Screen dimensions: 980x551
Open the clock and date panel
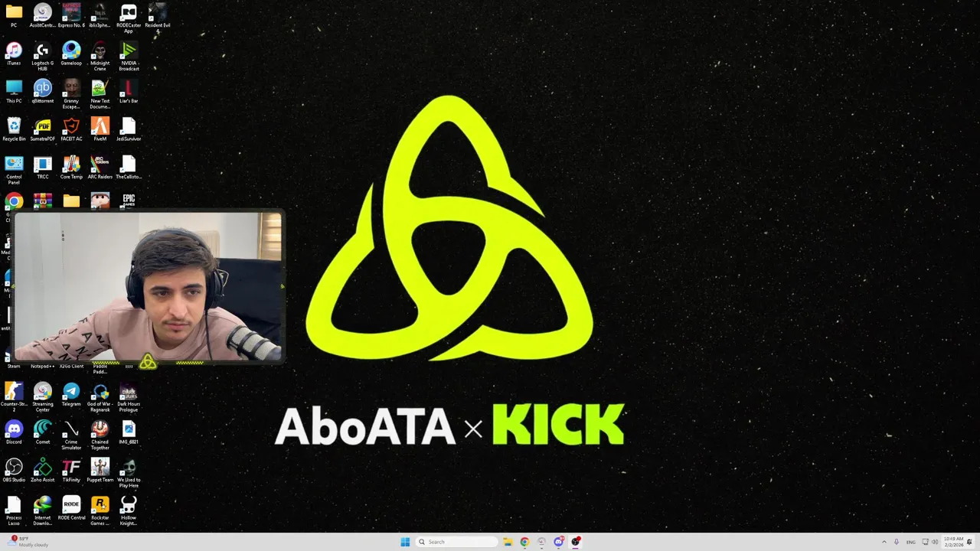click(x=953, y=542)
